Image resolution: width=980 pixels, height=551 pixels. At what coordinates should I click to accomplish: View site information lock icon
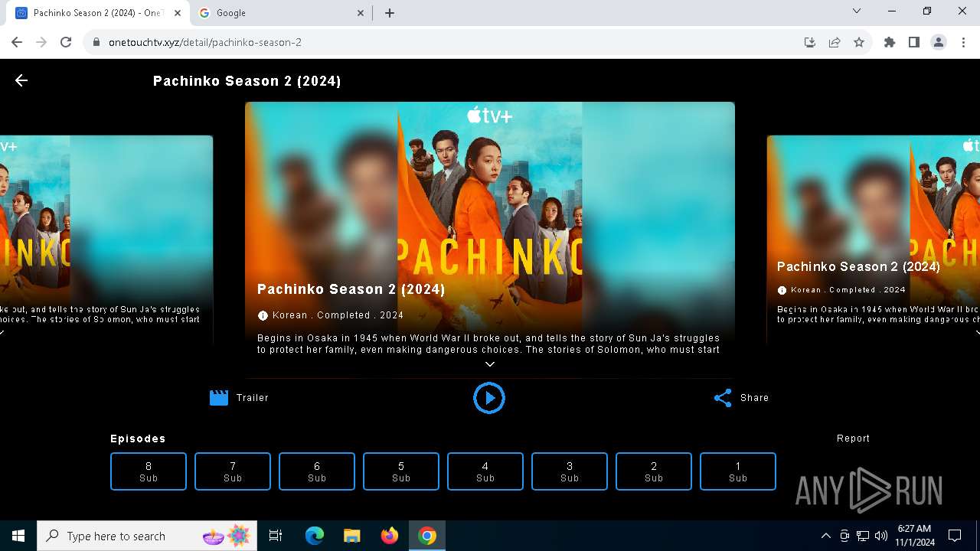click(96, 42)
